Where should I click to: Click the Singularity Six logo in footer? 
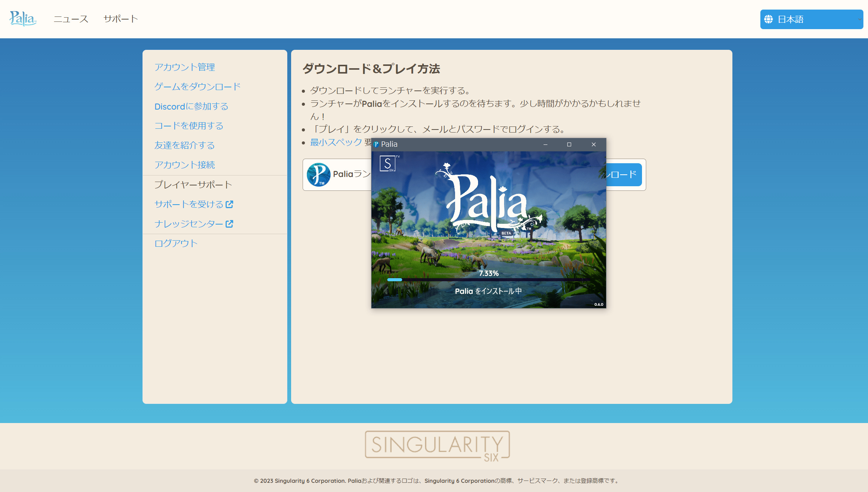[x=437, y=446]
